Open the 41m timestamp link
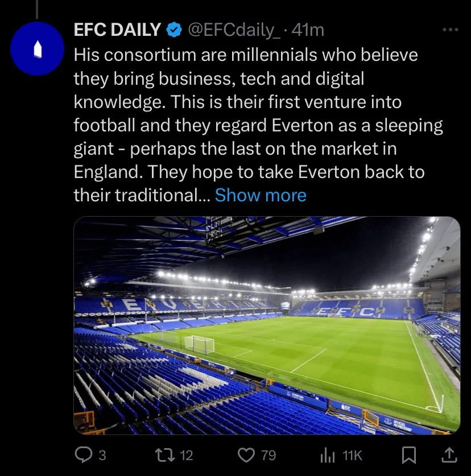The height and width of the screenshot is (476, 471). pyautogui.click(x=308, y=30)
